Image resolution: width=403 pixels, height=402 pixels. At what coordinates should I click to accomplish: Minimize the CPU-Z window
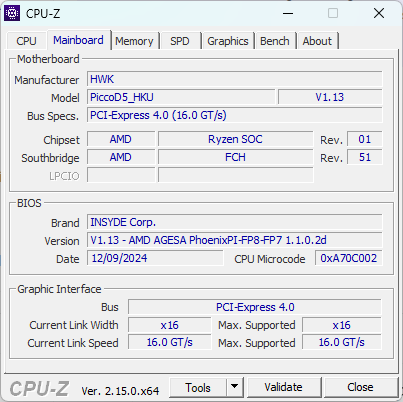[x=288, y=13]
